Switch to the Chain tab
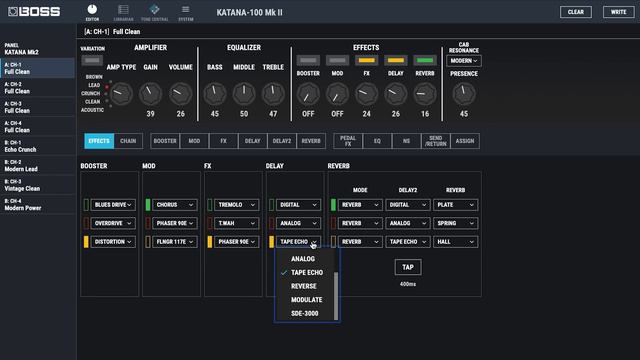This screenshot has width=640, height=360. 128,141
